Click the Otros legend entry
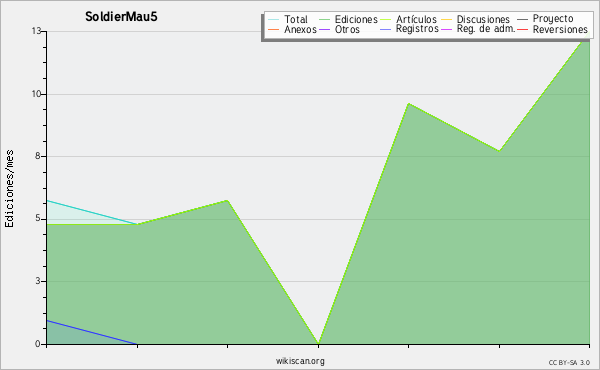Image resolution: width=600 pixels, height=370 pixels. tap(339, 29)
